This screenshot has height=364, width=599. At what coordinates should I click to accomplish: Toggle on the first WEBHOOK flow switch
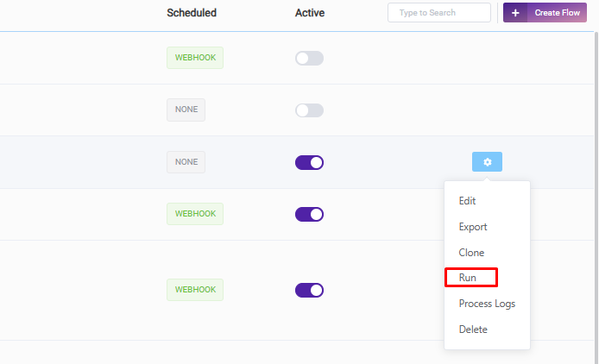(x=310, y=58)
